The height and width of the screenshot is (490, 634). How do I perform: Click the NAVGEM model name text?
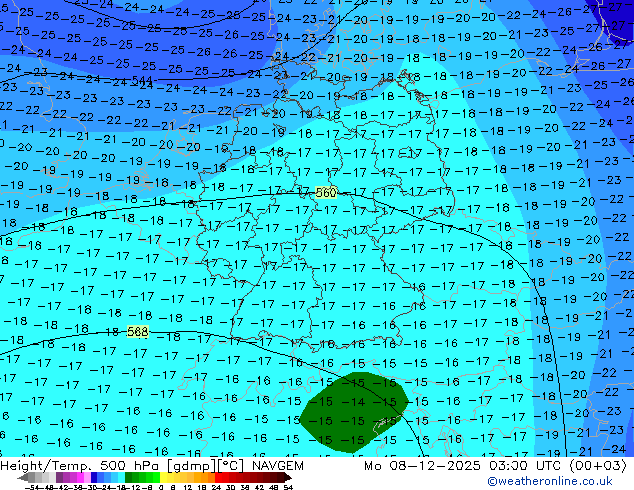278,466
